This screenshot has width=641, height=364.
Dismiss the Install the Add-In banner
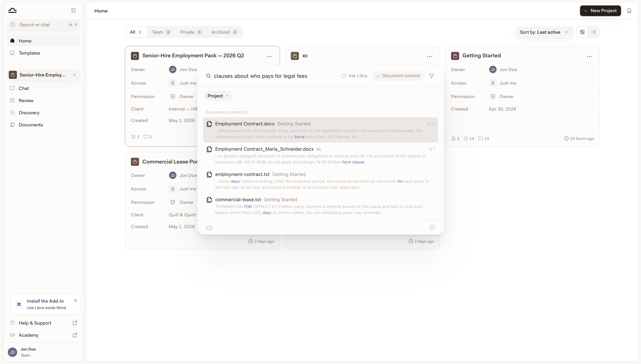coord(75,300)
